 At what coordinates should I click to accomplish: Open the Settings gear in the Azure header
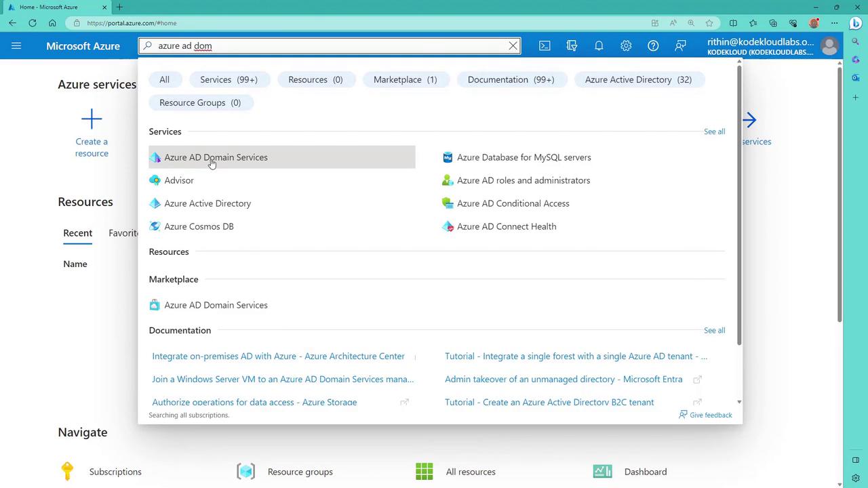[x=626, y=45]
